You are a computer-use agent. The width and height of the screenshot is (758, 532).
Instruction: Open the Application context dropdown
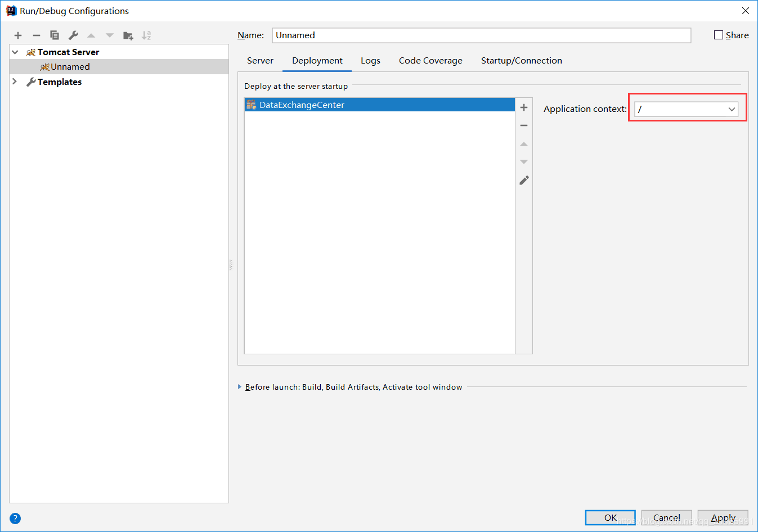(732, 109)
